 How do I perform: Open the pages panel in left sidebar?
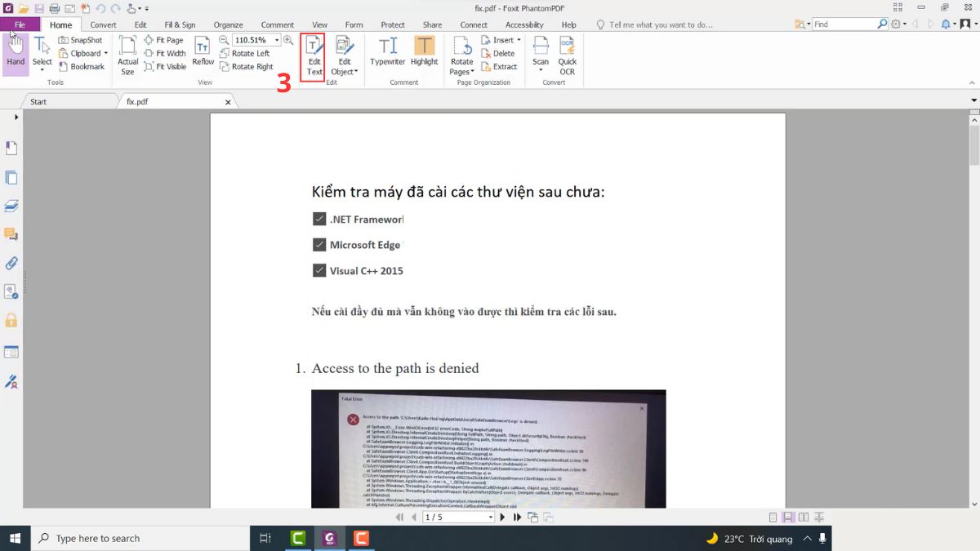11,177
